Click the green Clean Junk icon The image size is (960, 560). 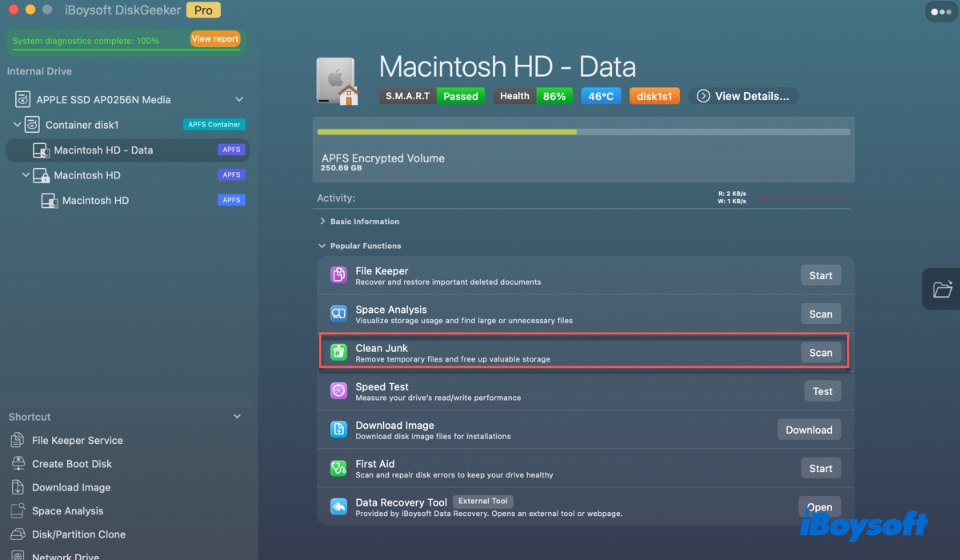pyautogui.click(x=338, y=352)
